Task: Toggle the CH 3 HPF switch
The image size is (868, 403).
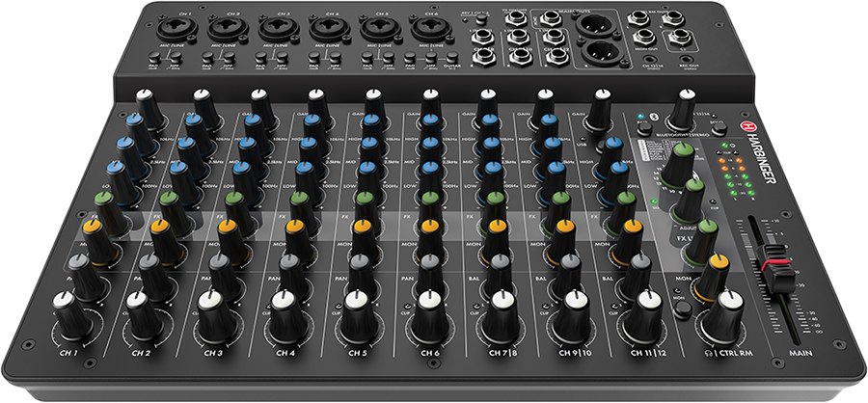Action: 283,57
